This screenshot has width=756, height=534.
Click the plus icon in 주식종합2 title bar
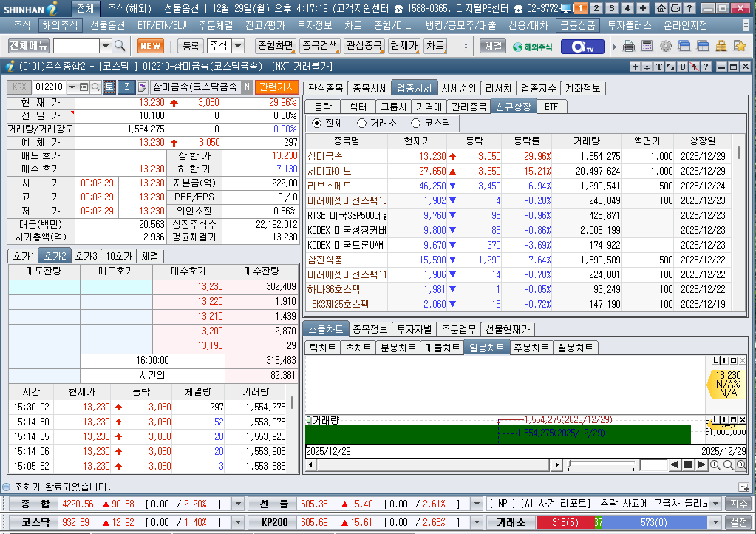tap(636, 67)
